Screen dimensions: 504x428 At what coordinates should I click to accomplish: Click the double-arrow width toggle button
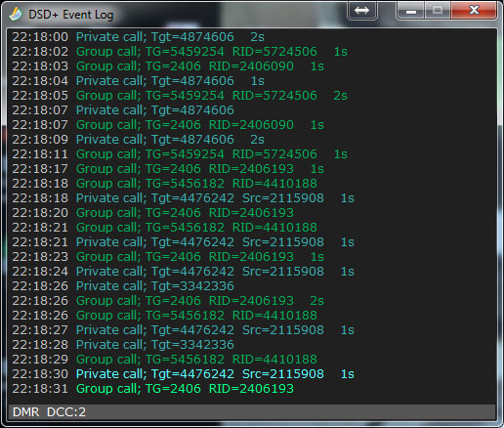[361, 11]
